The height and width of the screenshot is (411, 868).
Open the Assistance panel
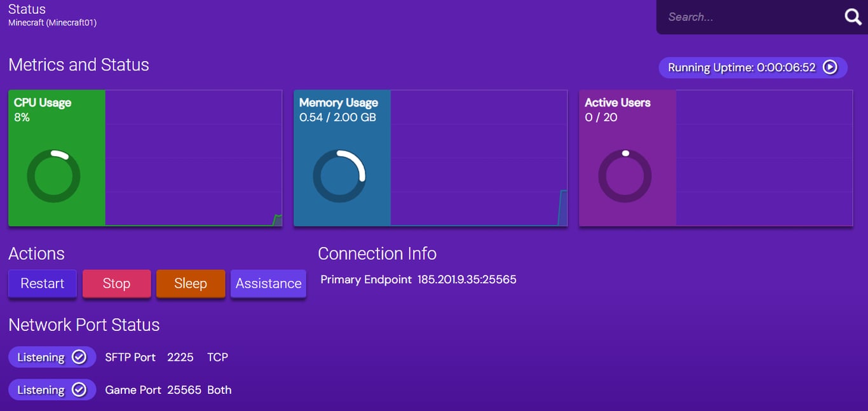[268, 283]
